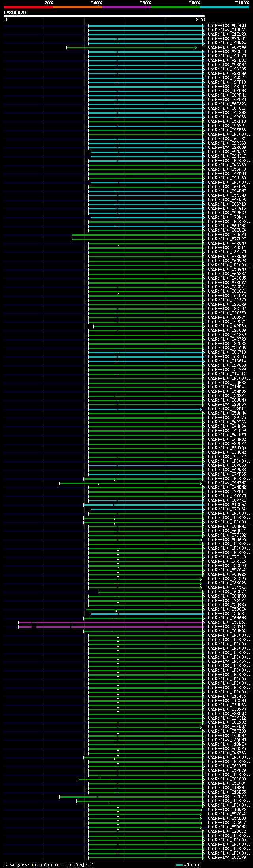Click the green alignment bar for UniRef100_A8P5W9
Viewport: 253px width, 868px height.
(132, 48)
